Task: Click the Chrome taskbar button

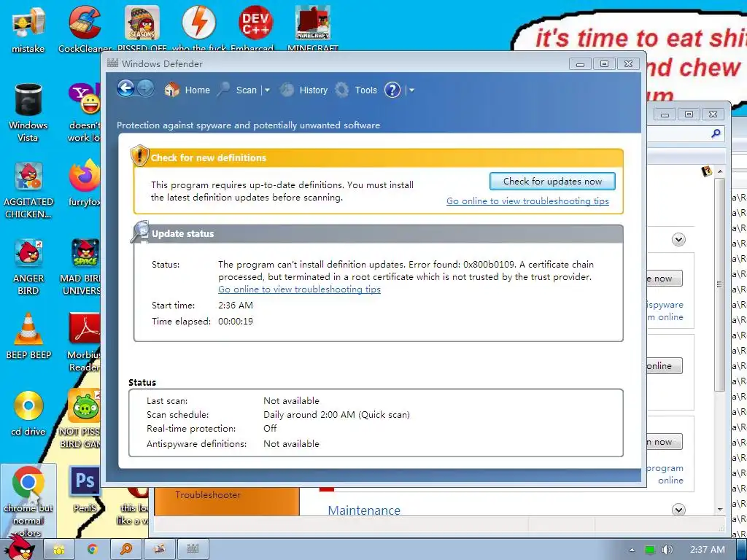Action: (x=93, y=549)
